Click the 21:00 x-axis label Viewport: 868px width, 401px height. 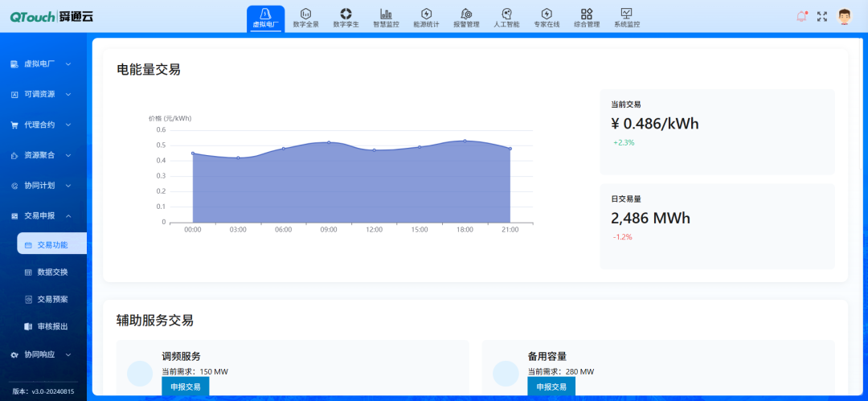tap(510, 230)
